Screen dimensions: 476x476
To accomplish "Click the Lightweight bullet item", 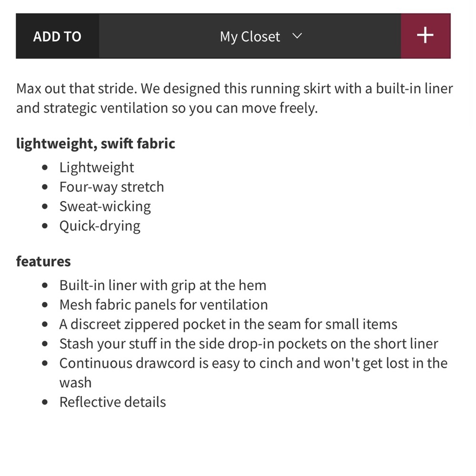I will tap(97, 167).
